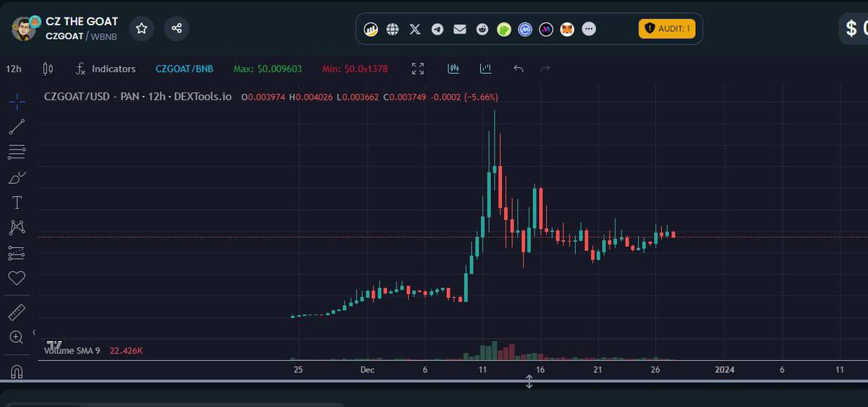Click the heart favorites icon in toolbar
Image resolution: width=868 pixels, height=407 pixels.
[x=17, y=278]
